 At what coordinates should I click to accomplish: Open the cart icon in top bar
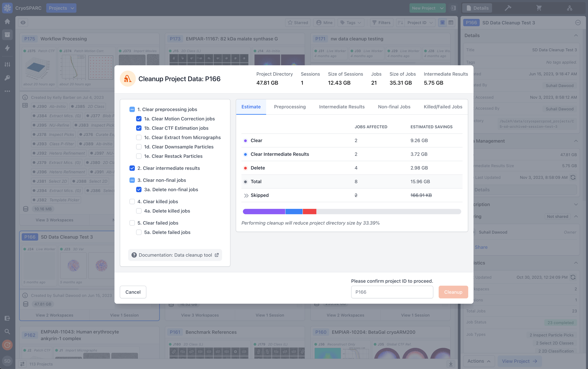point(539,8)
